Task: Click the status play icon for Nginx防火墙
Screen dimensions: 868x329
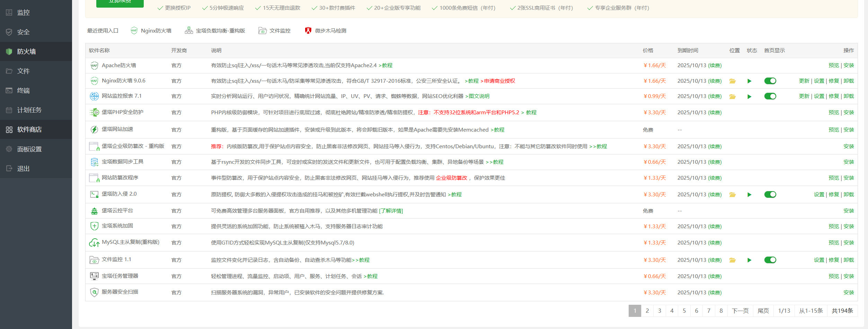Action: coord(750,81)
